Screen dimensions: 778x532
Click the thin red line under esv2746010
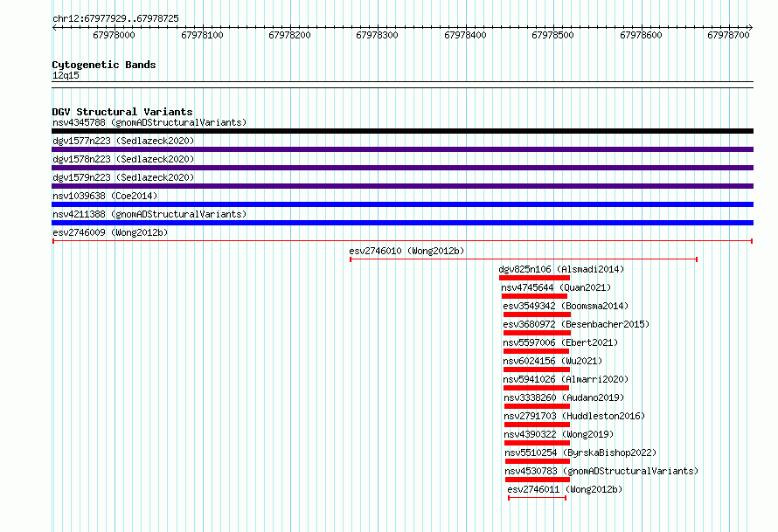point(524,259)
